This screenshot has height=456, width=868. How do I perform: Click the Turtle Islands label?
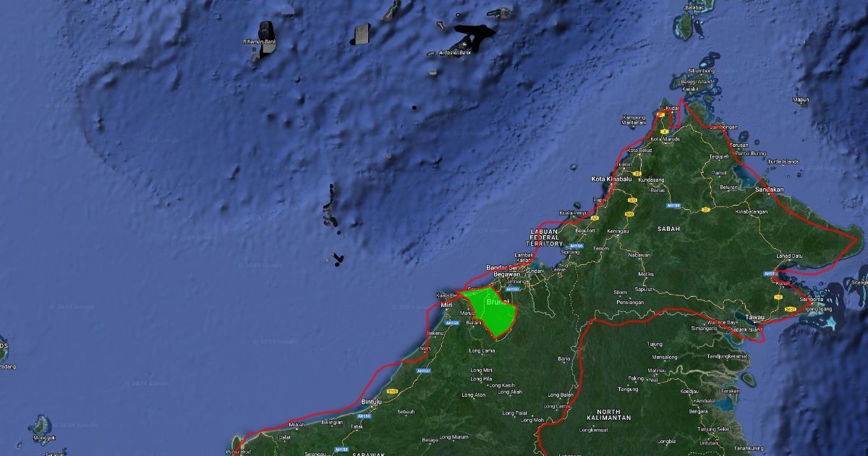pos(783,161)
